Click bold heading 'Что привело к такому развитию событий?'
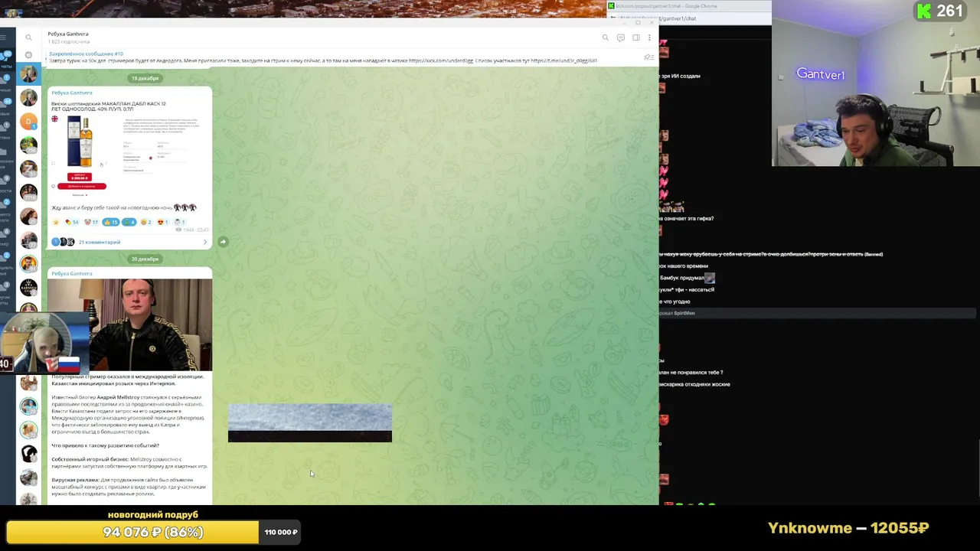This screenshot has width=980, height=551. 105,445
